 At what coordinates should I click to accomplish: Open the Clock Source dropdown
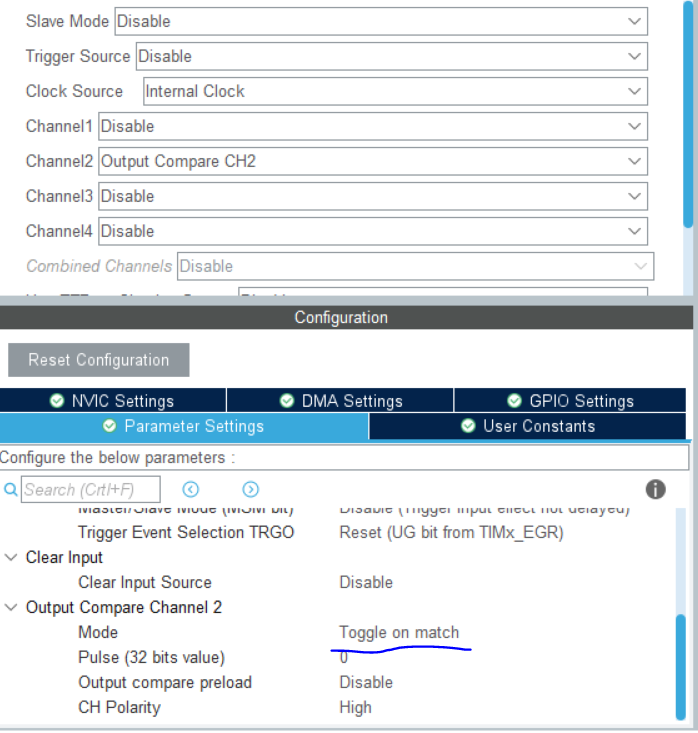pos(396,92)
